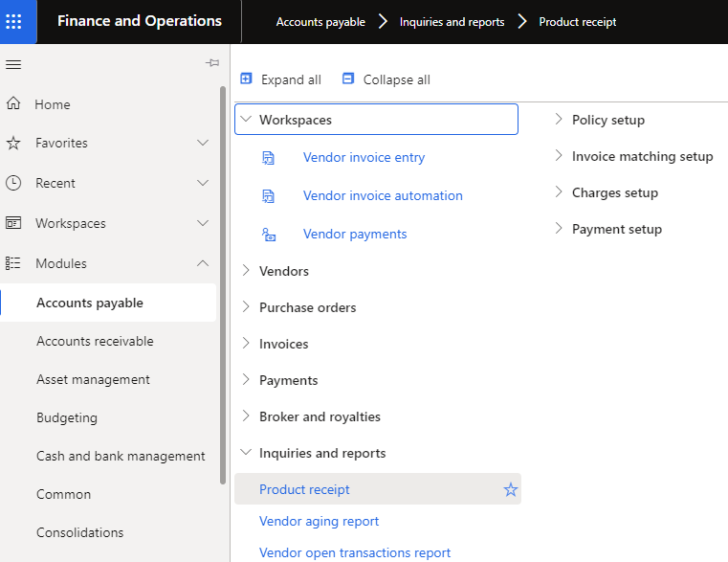This screenshot has width=728, height=562.
Task: Click the hamburger navigation menu icon
Action: (13, 64)
